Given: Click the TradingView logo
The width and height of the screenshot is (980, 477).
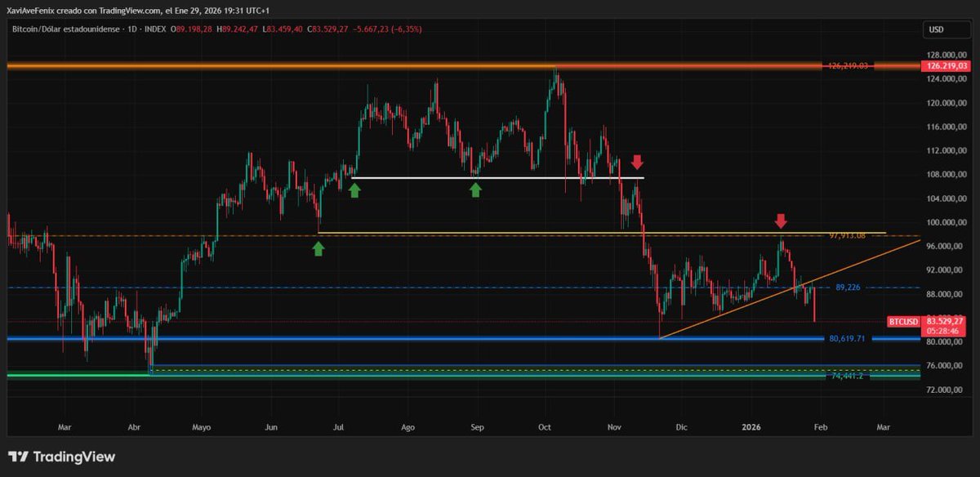Looking at the screenshot, I should coord(62,457).
